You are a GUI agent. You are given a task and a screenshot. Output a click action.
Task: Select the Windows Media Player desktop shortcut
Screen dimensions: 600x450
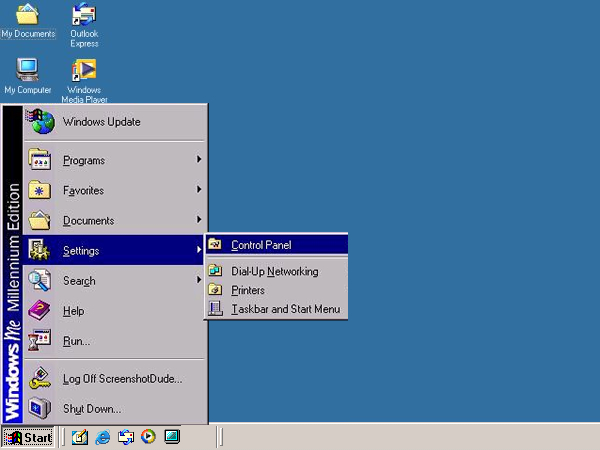tap(84, 80)
